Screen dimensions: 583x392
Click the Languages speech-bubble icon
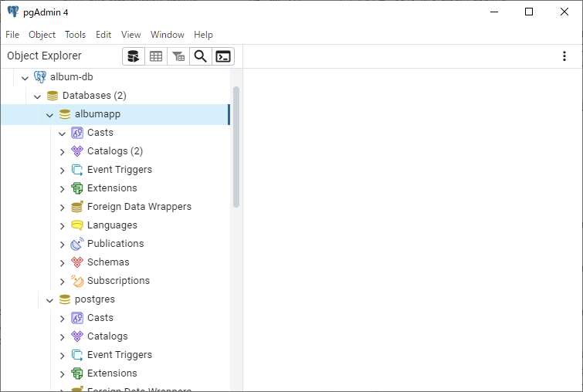coord(77,225)
